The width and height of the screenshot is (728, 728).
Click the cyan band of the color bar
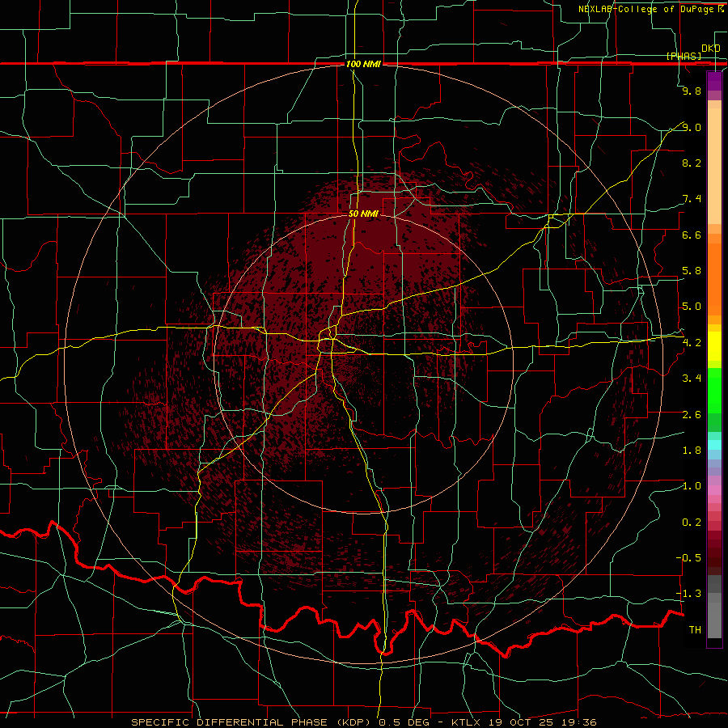pyautogui.click(x=714, y=445)
